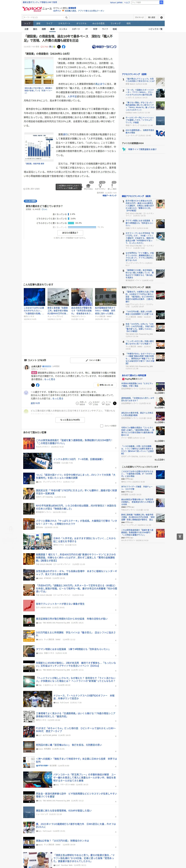
Task: Click the わかりやすい lightbulb reaction
Action: pyautogui.click(x=100, y=185)
